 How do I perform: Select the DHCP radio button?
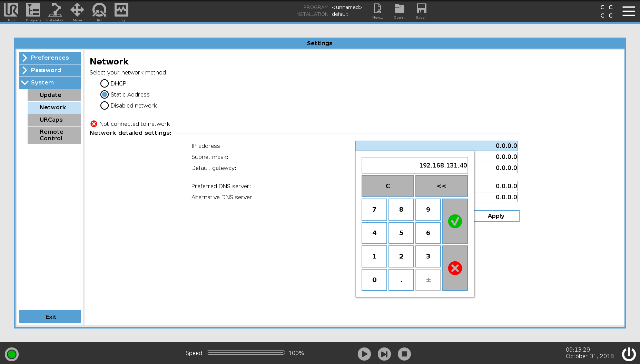pyautogui.click(x=104, y=83)
